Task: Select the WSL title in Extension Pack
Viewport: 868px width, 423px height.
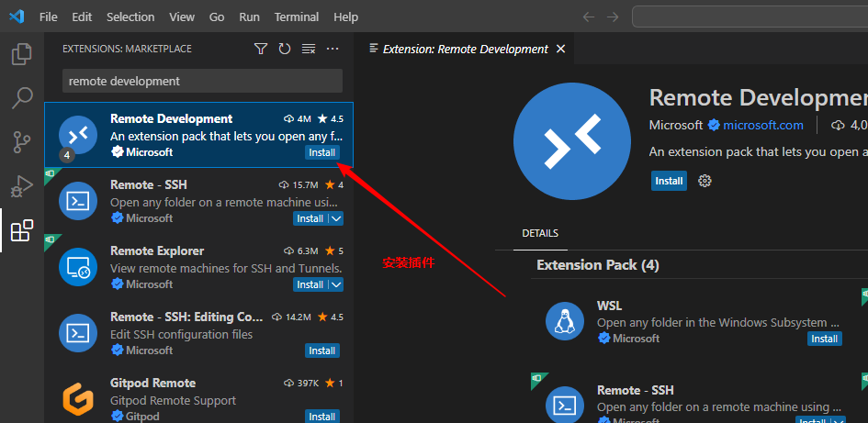Action: (x=610, y=306)
